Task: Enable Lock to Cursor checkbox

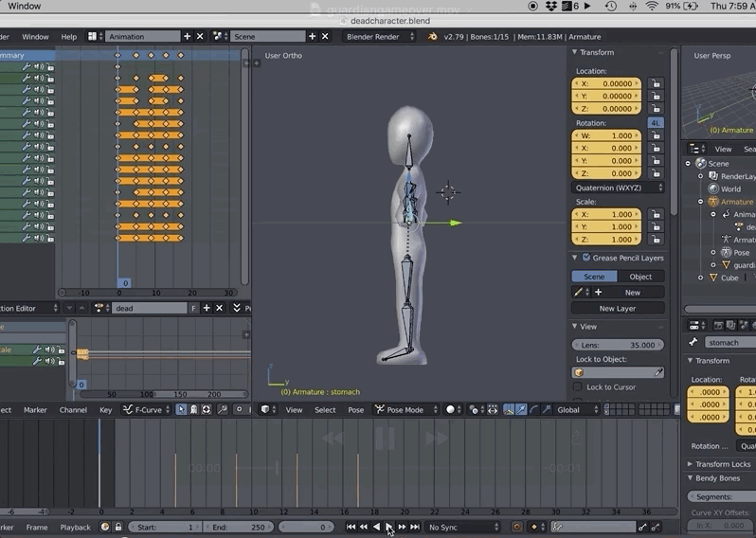Action: click(x=578, y=387)
